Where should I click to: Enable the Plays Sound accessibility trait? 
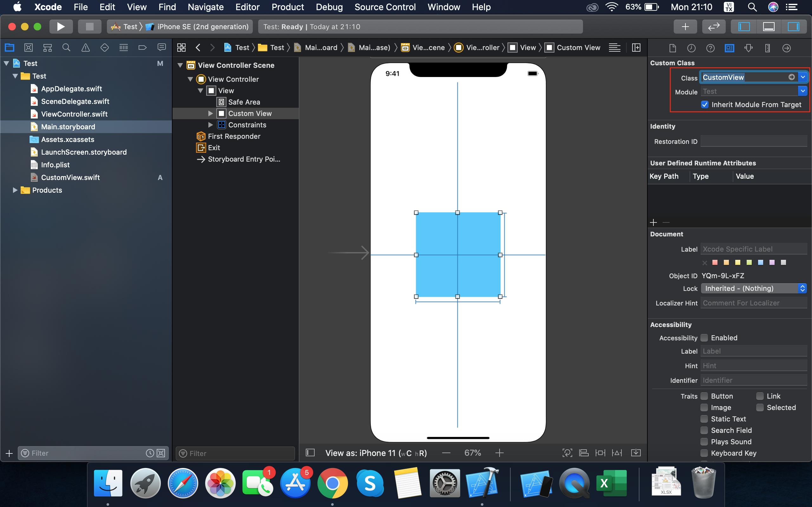pyautogui.click(x=704, y=442)
